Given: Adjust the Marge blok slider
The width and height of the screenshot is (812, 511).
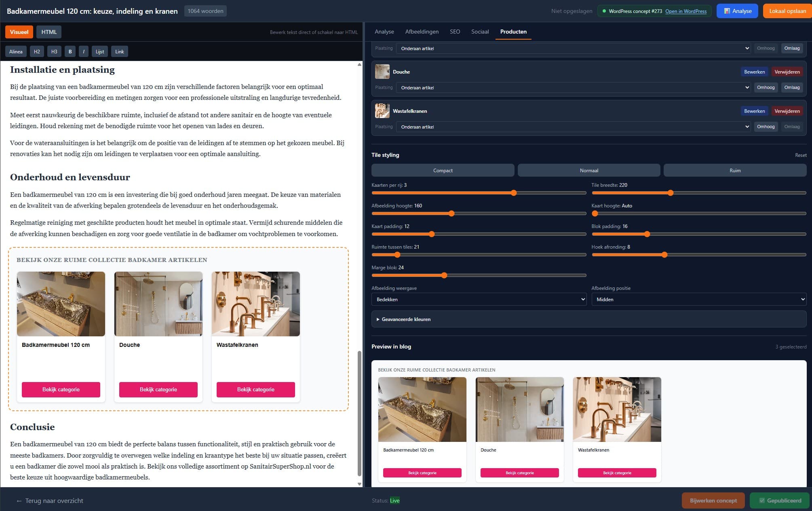Looking at the screenshot, I should (x=479, y=275).
